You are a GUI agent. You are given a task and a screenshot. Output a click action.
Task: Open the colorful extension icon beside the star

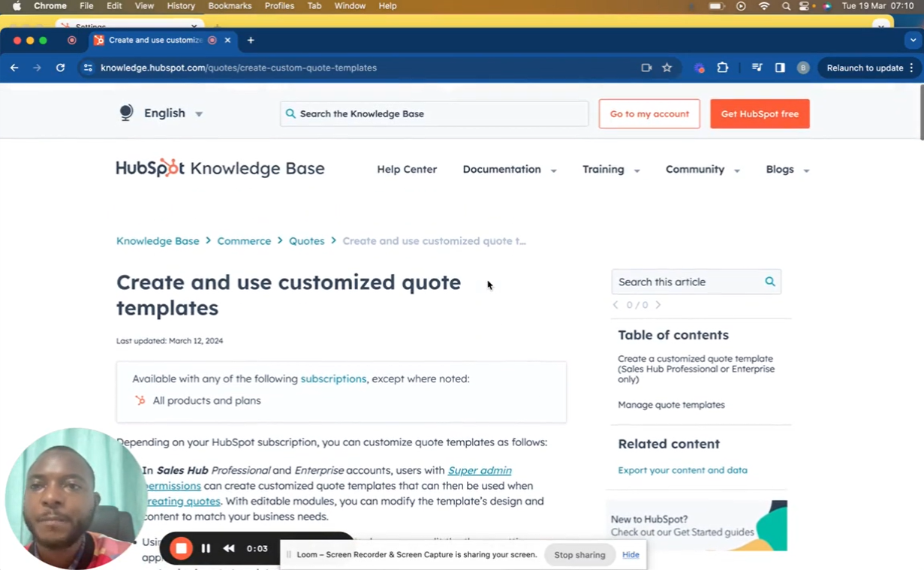699,68
